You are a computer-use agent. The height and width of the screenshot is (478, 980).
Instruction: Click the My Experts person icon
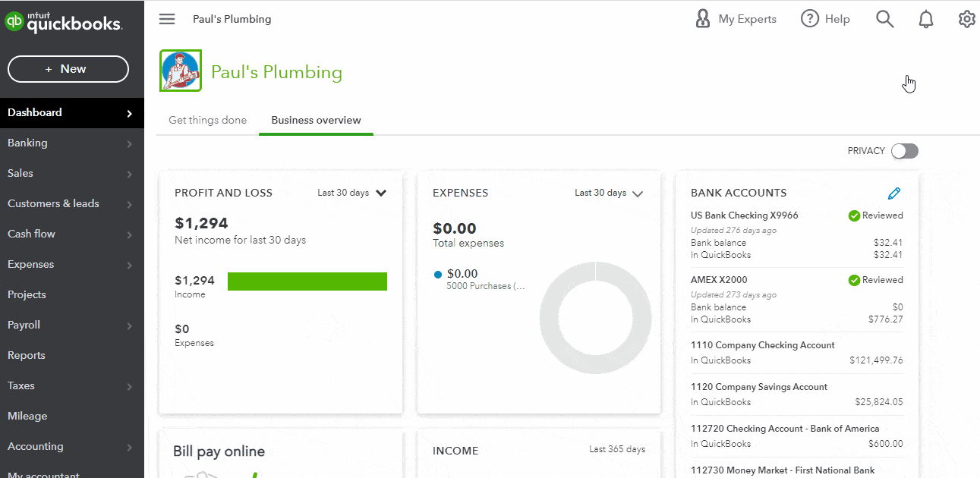point(703,19)
